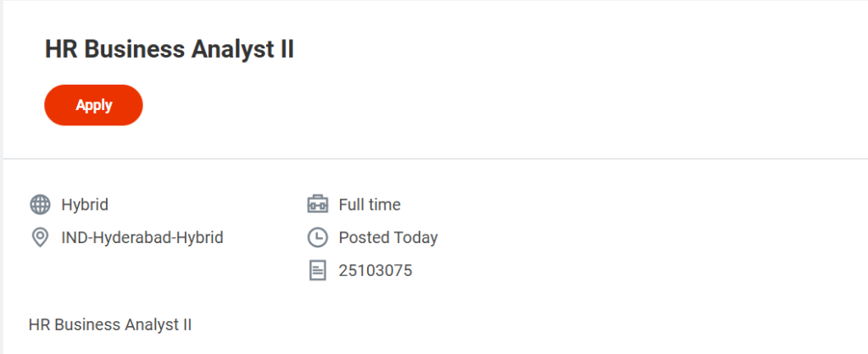Click the job requisition number 25103075
The height and width of the screenshot is (354, 868).
point(376,271)
